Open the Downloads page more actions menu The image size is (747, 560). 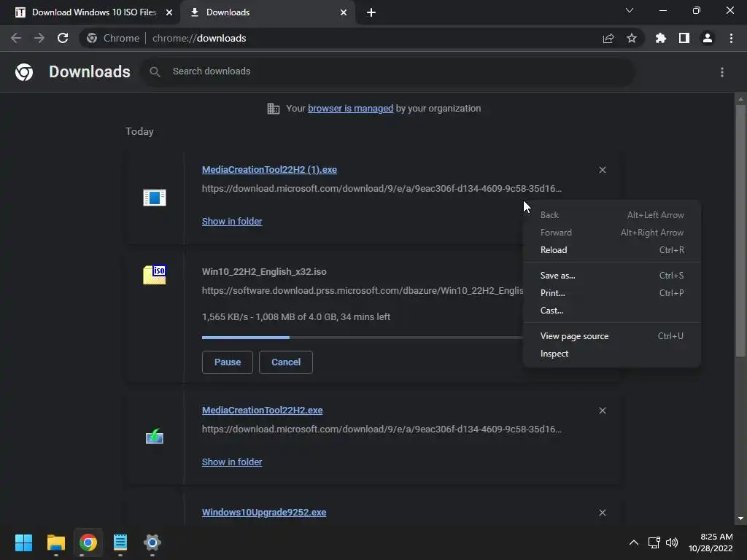coord(722,72)
